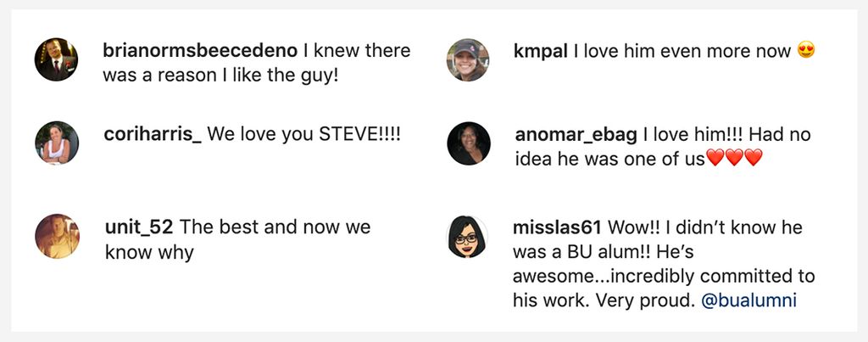The image size is (868, 342).
Task: Click the brianormsbeecedeno username
Action: (197, 51)
